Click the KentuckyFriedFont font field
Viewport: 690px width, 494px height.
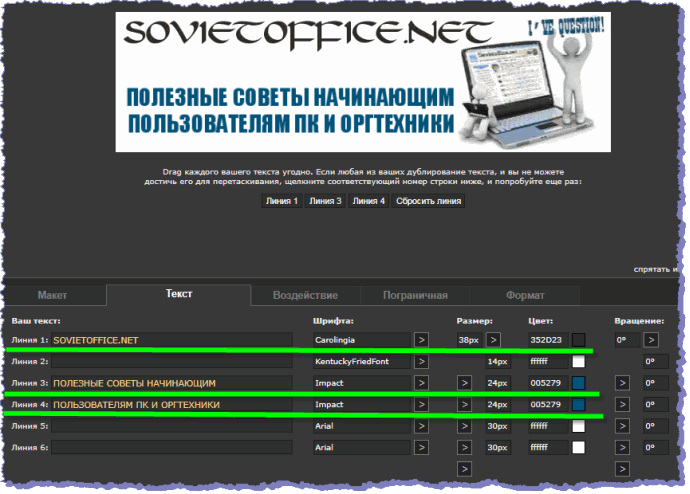point(362,362)
